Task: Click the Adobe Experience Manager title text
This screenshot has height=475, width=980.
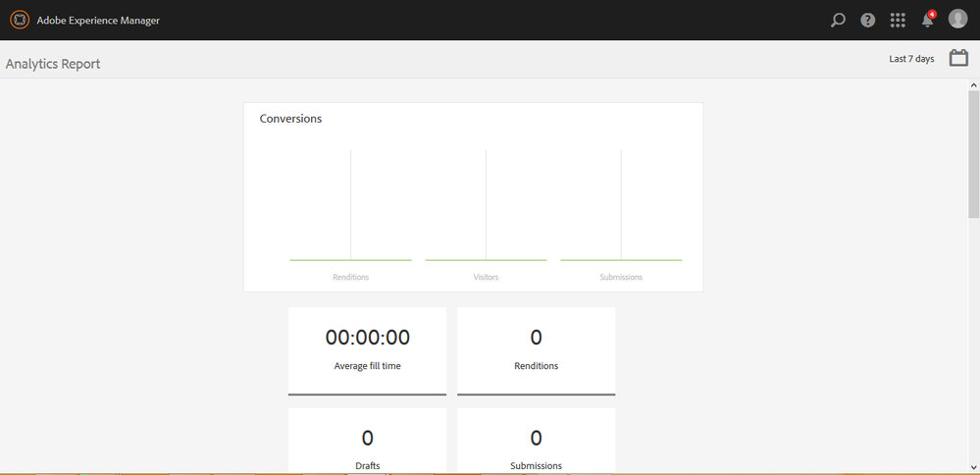Action: coord(98,21)
